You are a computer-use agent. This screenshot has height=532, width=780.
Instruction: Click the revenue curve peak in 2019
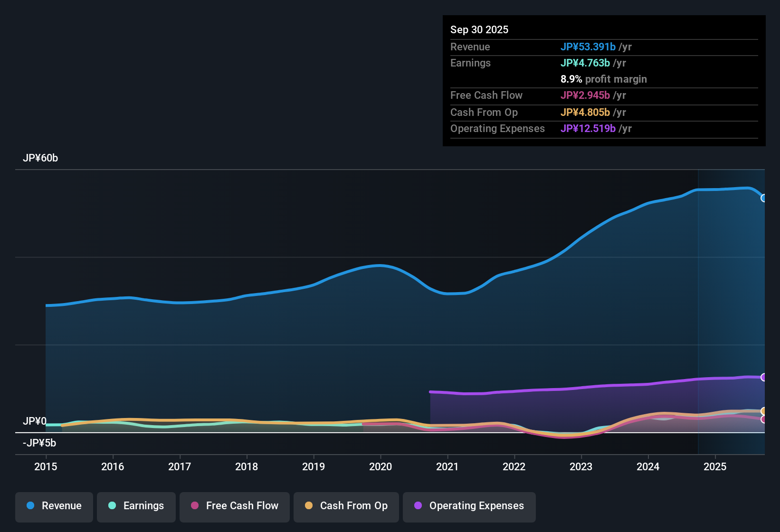point(379,266)
